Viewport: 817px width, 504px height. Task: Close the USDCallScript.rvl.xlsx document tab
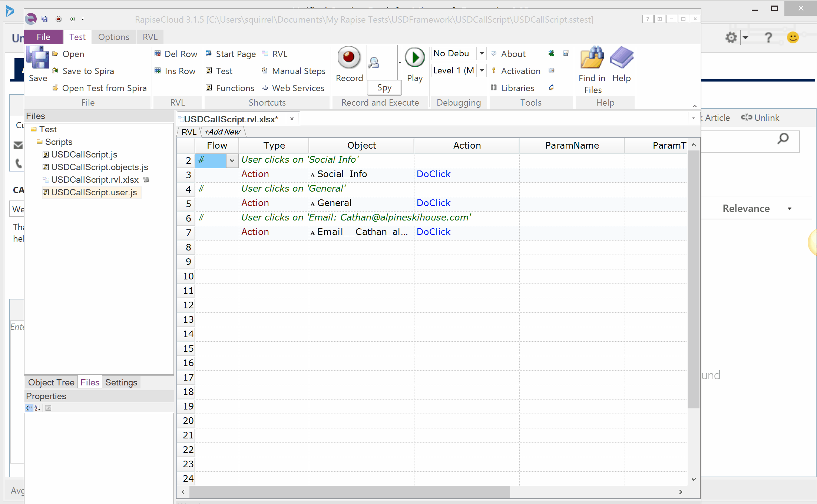pyautogui.click(x=292, y=119)
